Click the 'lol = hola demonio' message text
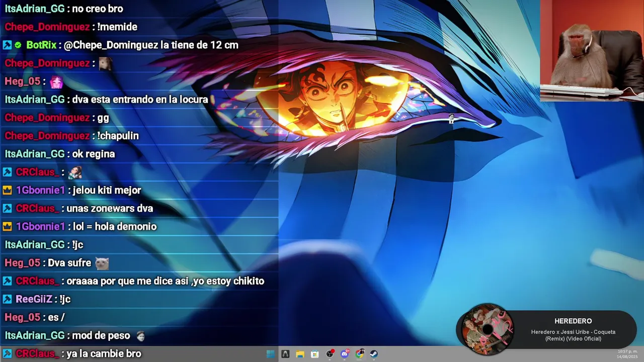The height and width of the screenshot is (362, 644). tap(115, 227)
